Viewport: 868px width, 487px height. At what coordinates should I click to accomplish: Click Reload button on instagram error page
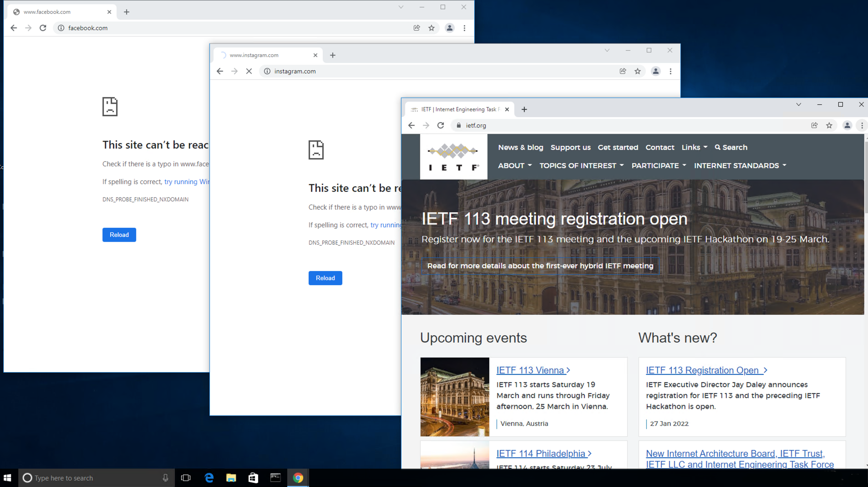pyautogui.click(x=325, y=278)
